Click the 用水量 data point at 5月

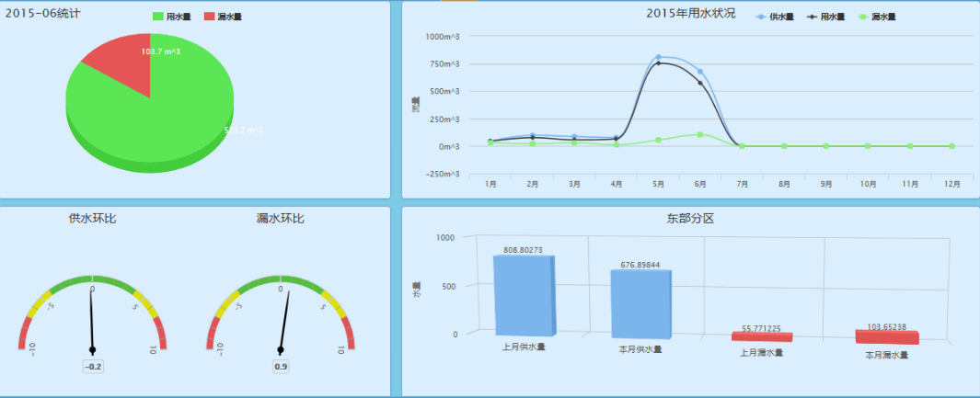coord(658,63)
